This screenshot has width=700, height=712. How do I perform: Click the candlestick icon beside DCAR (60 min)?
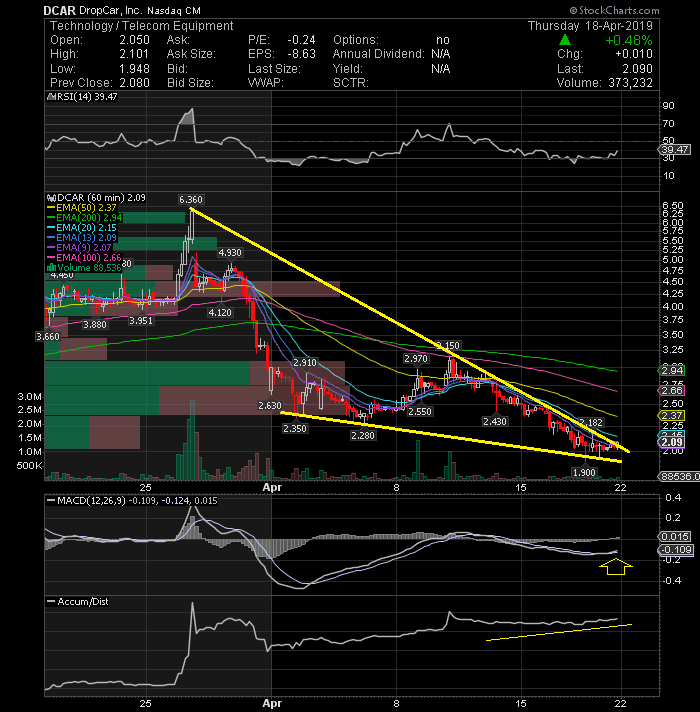(51, 198)
